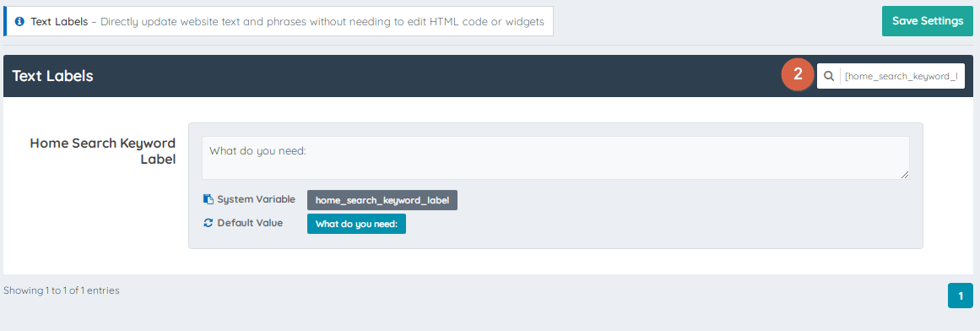
Task: Click the copy icon next to System Variable
Action: [x=208, y=199]
